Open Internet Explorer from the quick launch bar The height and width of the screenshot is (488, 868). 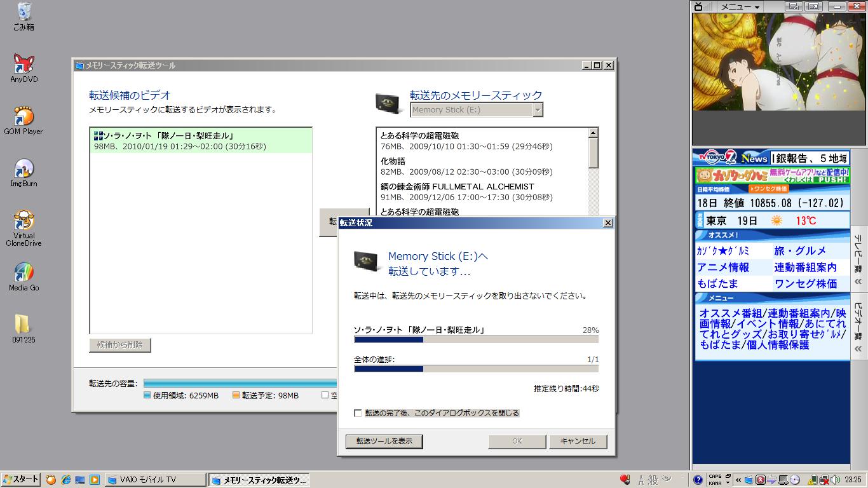(65, 480)
